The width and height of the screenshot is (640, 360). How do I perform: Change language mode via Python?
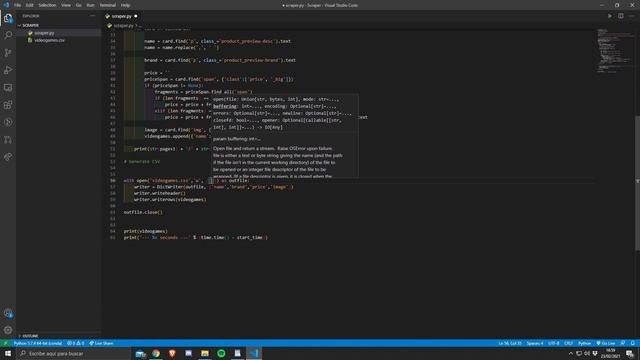click(584, 343)
